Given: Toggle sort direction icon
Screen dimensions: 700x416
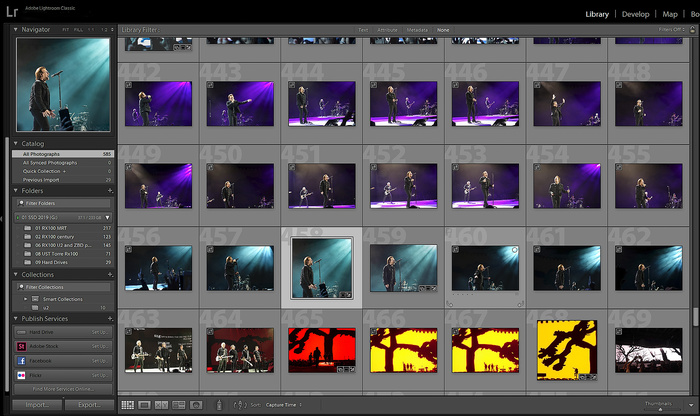Looking at the screenshot, I should (x=240, y=405).
